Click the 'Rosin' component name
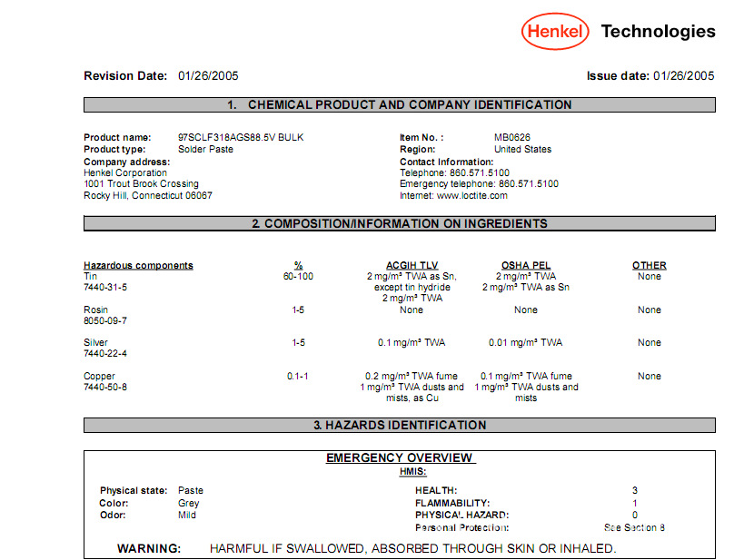This screenshot has width=734, height=560. pyautogui.click(x=96, y=309)
